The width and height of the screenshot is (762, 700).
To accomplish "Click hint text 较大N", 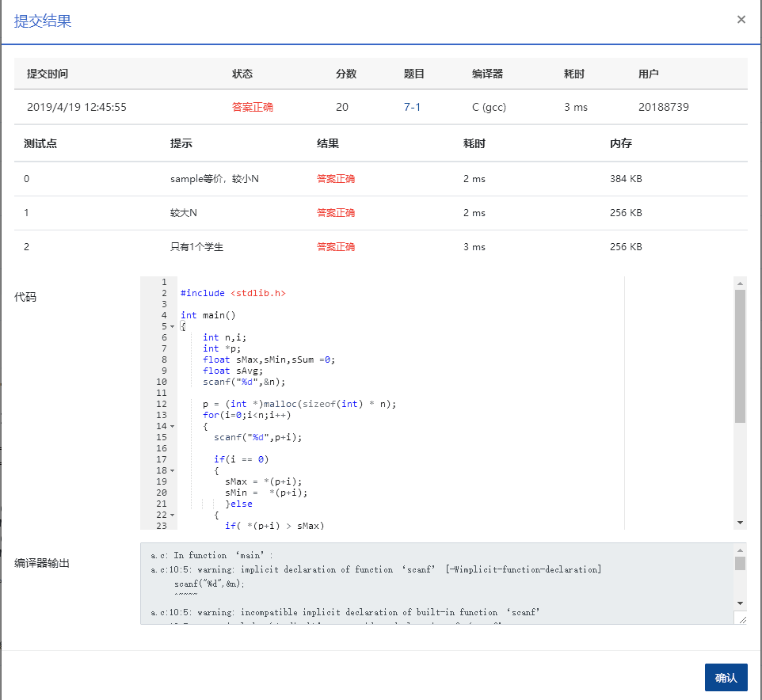I will (x=184, y=213).
